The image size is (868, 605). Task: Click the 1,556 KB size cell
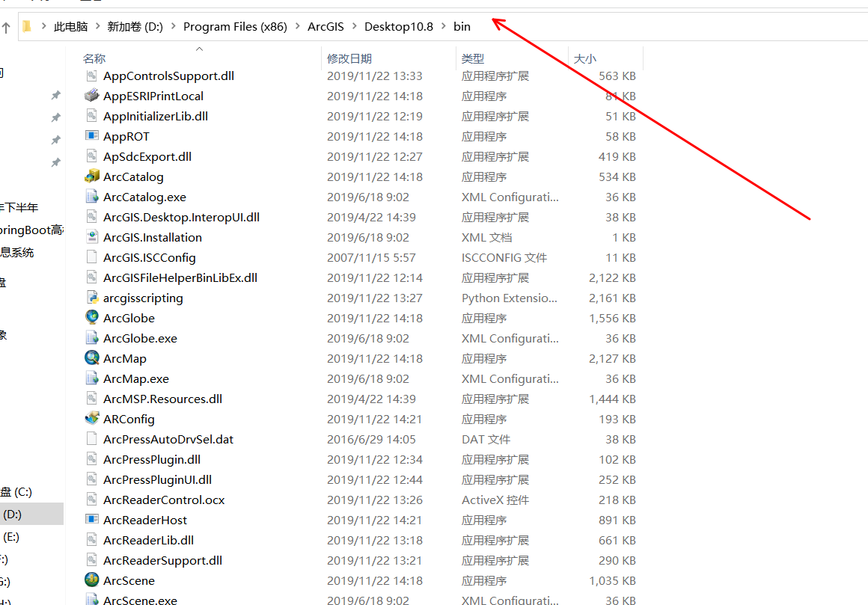[x=611, y=318]
